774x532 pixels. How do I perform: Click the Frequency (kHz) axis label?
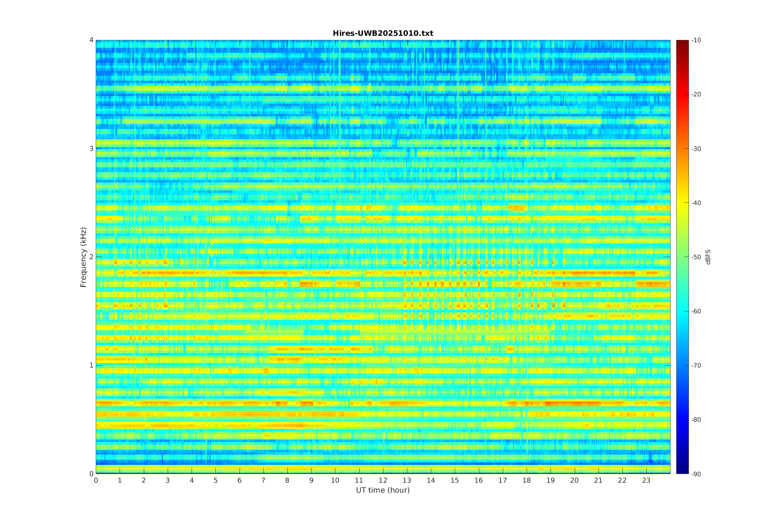(x=83, y=257)
